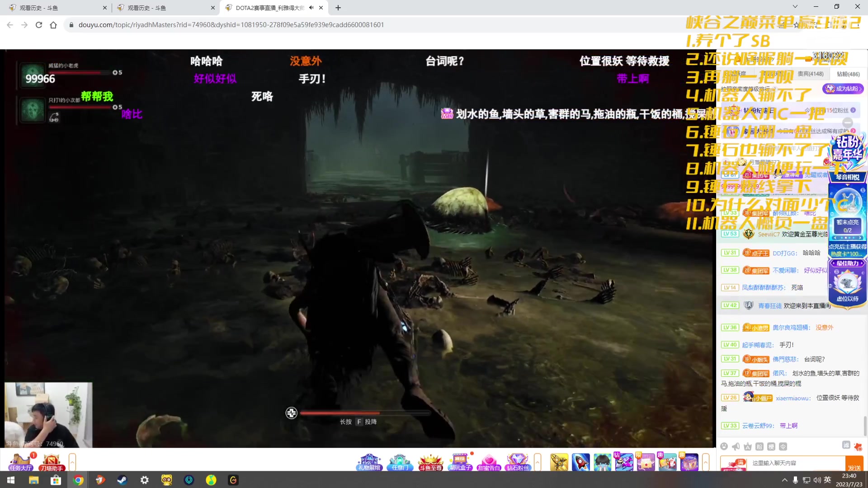
Task: Click the red hot-comment icon in chat
Action: click(x=858, y=447)
